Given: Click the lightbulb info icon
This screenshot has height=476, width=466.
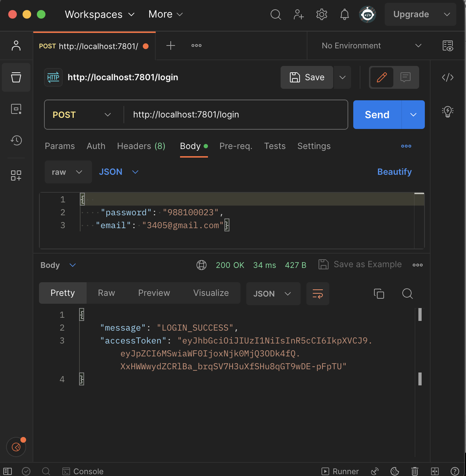Looking at the screenshot, I should tap(448, 111).
